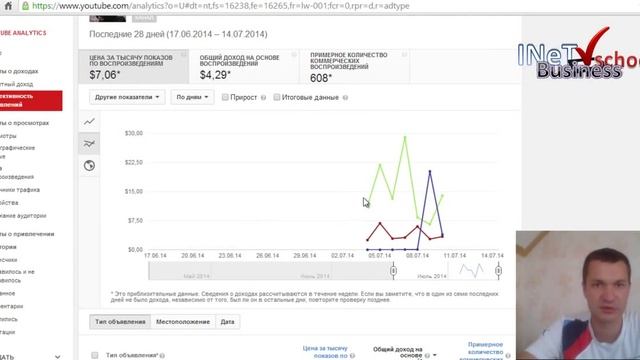Image resolution: width=640 pixels, height=360 pixels.
Task: Open the browser home page icon
Action: pyautogui.click(x=8, y=6)
